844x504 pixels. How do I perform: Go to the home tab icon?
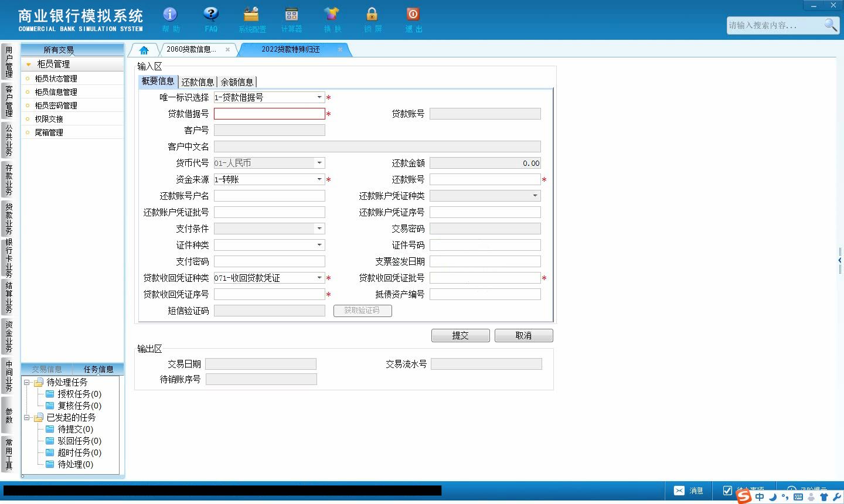coord(144,50)
